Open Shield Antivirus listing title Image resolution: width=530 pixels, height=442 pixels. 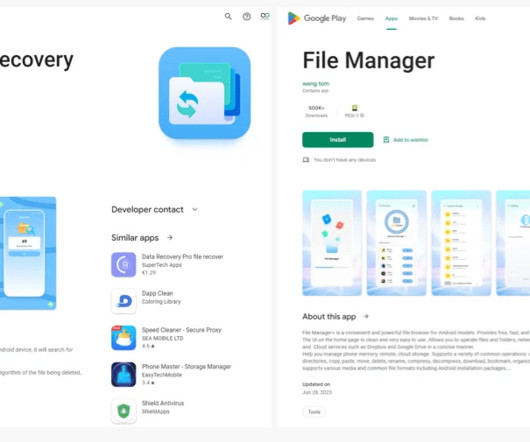(163, 403)
